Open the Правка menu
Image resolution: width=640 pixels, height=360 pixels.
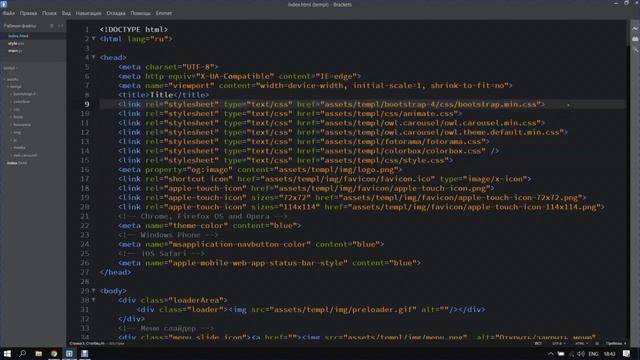point(29,13)
